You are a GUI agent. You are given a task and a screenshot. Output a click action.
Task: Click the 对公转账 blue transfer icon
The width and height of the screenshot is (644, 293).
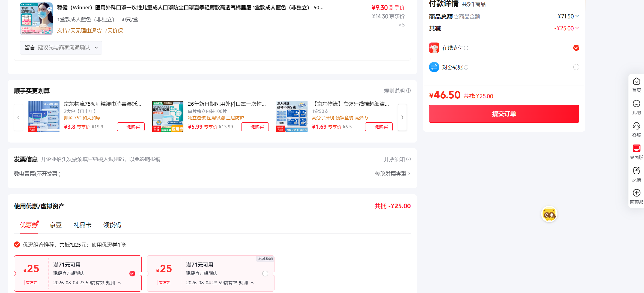coord(434,67)
